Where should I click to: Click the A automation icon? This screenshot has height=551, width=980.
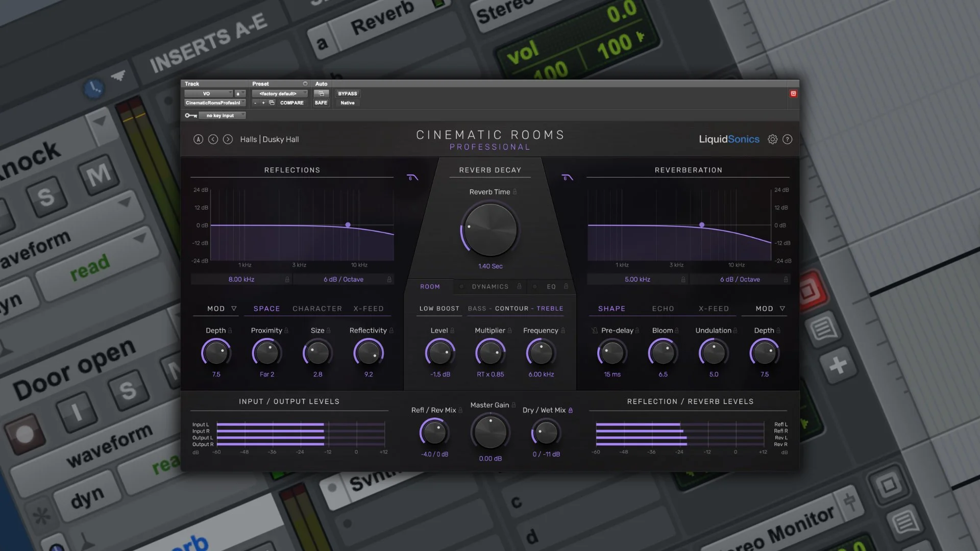click(x=199, y=139)
